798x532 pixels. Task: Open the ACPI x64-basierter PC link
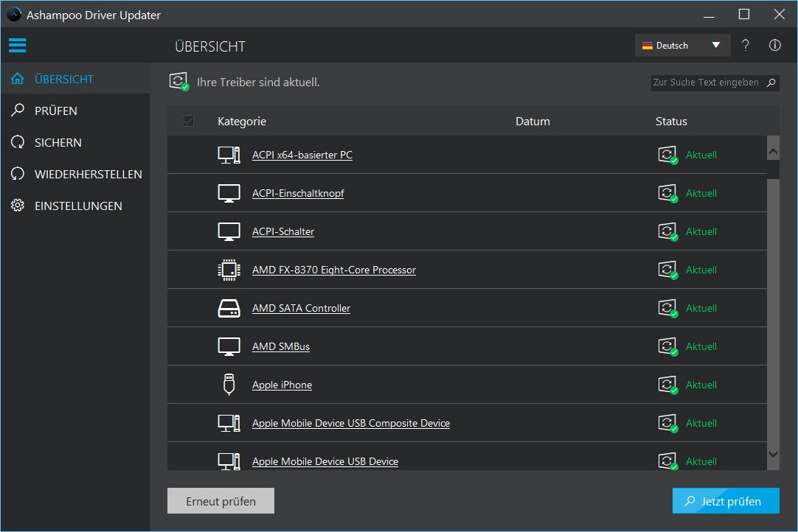coord(302,155)
